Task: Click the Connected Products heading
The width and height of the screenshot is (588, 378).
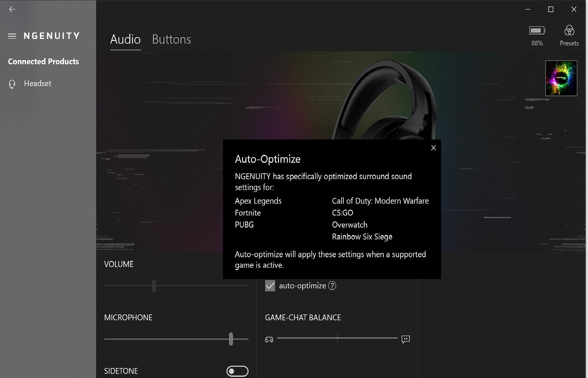Action: pos(43,61)
